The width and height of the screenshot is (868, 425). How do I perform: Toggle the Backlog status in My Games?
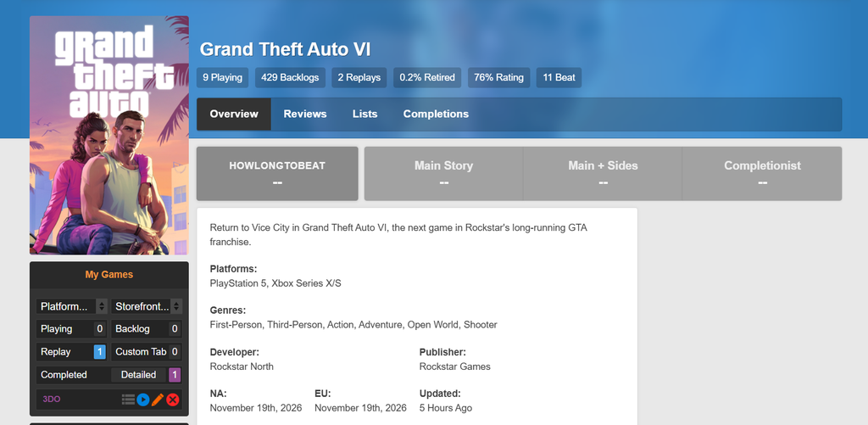pyautogui.click(x=146, y=328)
